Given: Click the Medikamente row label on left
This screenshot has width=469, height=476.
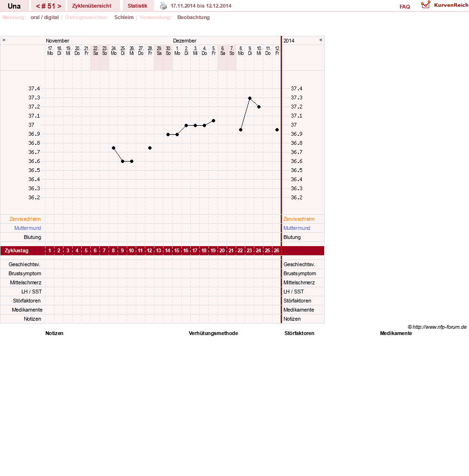Looking at the screenshot, I should pos(27,310).
